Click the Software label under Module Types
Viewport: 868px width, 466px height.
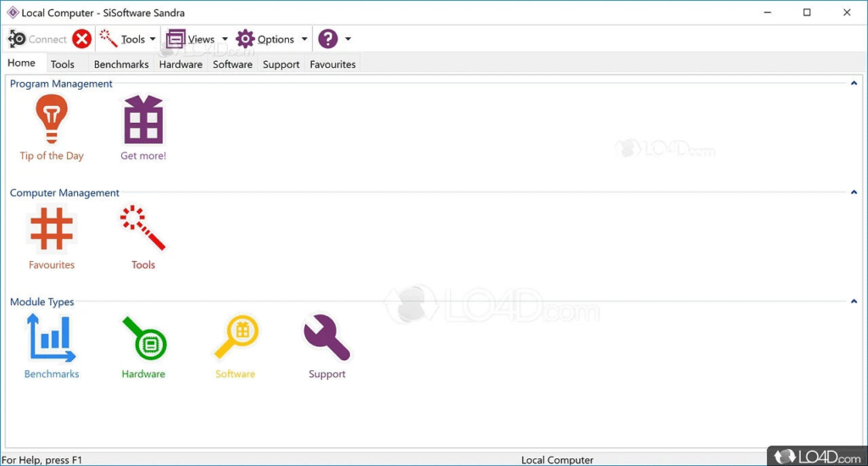point(236,374)
